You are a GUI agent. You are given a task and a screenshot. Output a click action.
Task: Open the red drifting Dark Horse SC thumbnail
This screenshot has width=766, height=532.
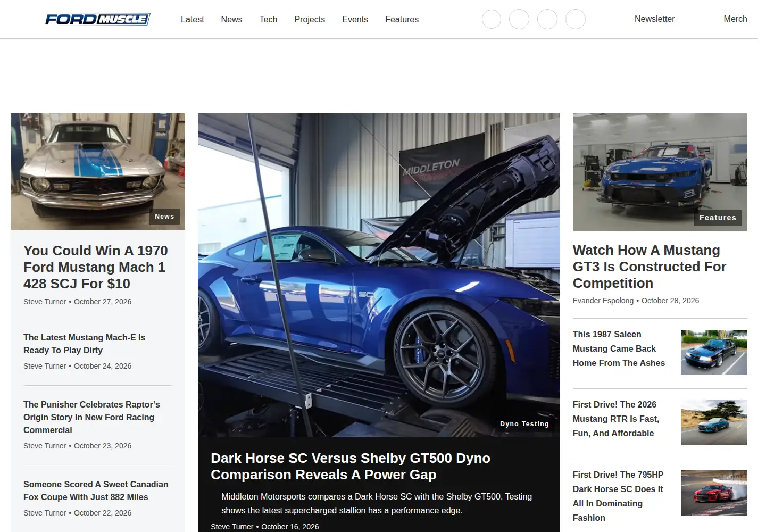[714, 493]
